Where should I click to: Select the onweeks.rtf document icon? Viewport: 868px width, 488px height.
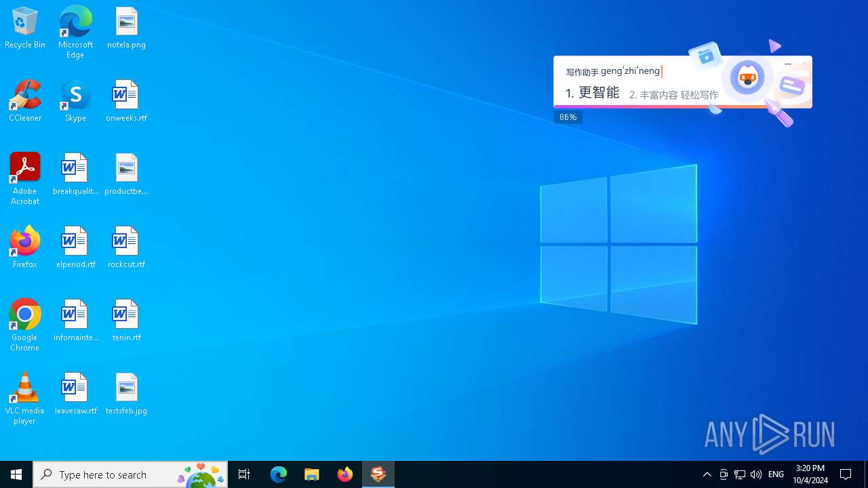tap(126, 102)
